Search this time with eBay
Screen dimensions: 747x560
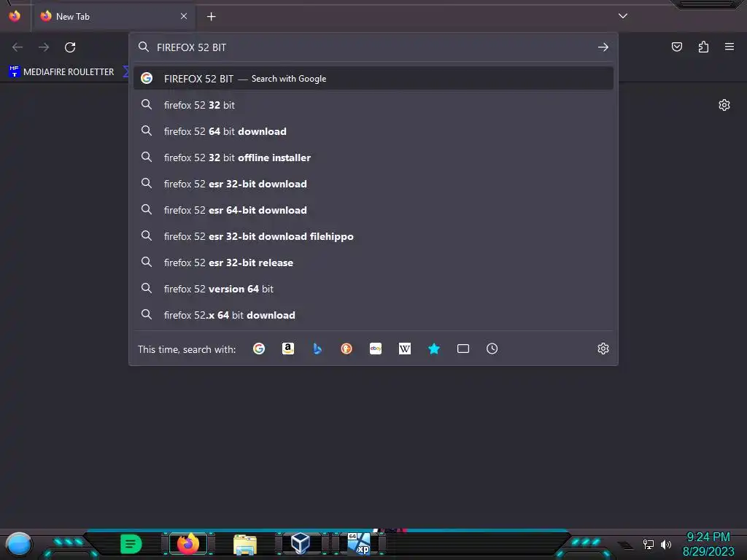376,349
